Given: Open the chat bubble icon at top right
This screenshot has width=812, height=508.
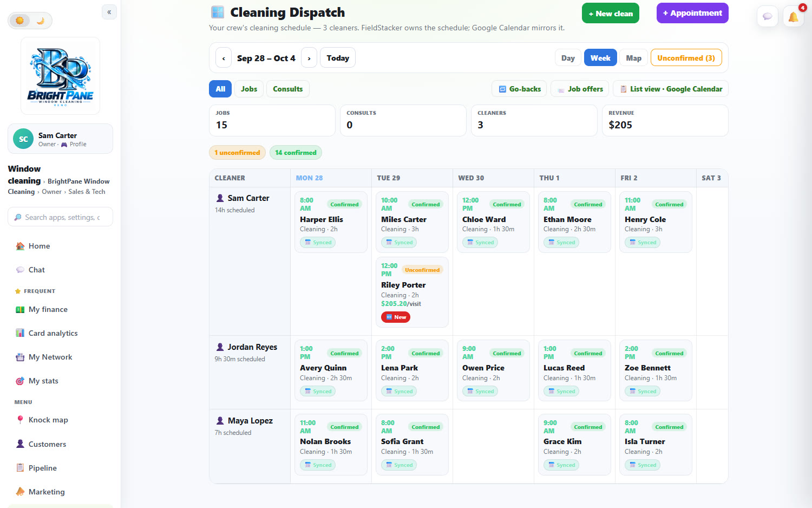Looking at the screenshot, I should [x=767, y=16].
